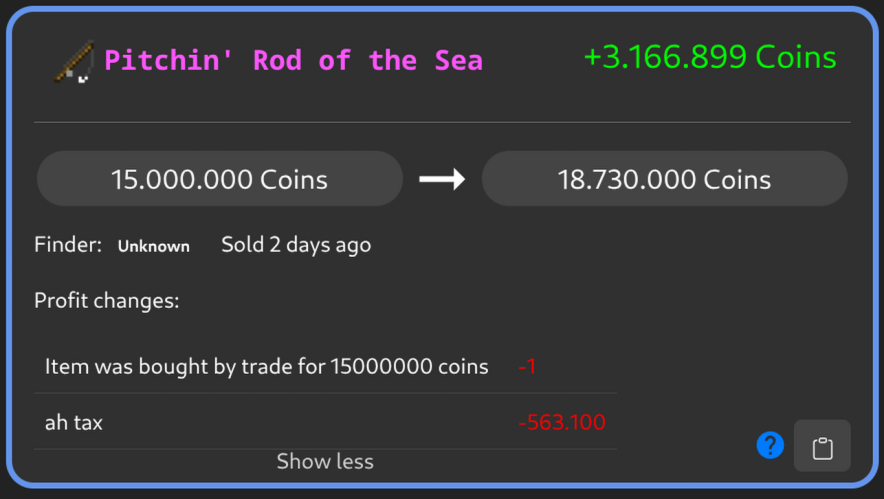Click the 18.730.000 Coins sell price pill
Screen dimensions: 884x499
(664, 179)
